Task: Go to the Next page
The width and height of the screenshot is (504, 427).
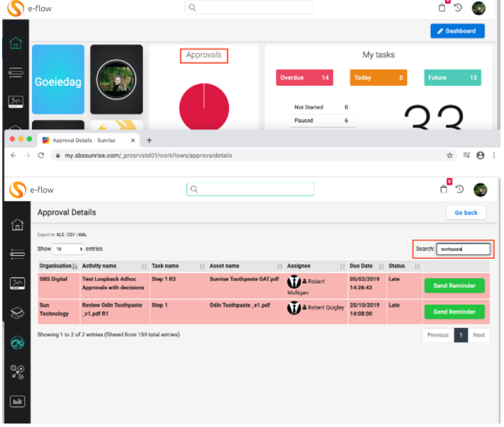Action: click(x=479, y=335)
